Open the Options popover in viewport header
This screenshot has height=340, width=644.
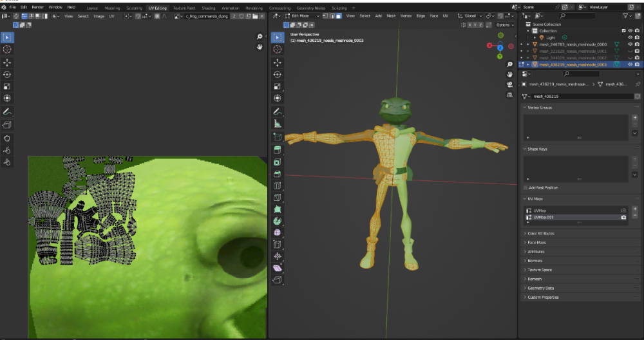[504, 25]
